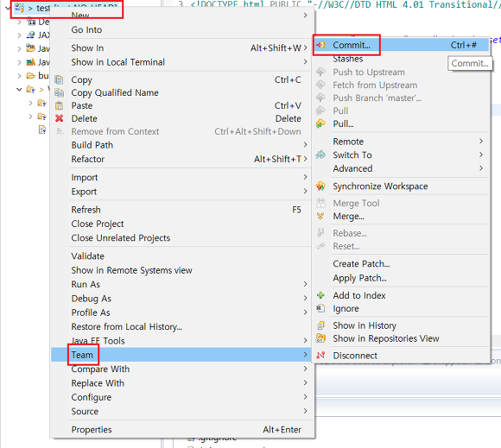Select Refresh menu entry
501x448 pixels.
click(182, 210)
